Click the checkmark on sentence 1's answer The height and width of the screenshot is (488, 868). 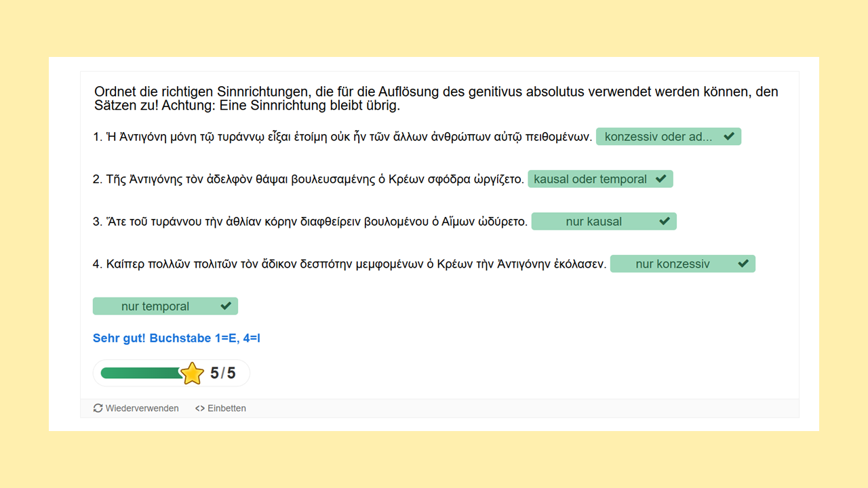(x=729, y=136)
